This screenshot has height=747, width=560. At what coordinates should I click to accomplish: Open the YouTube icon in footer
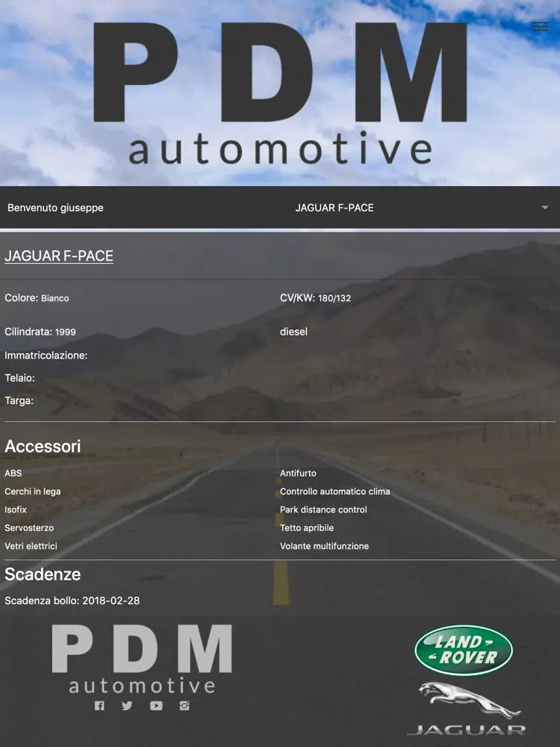(156, 706)
